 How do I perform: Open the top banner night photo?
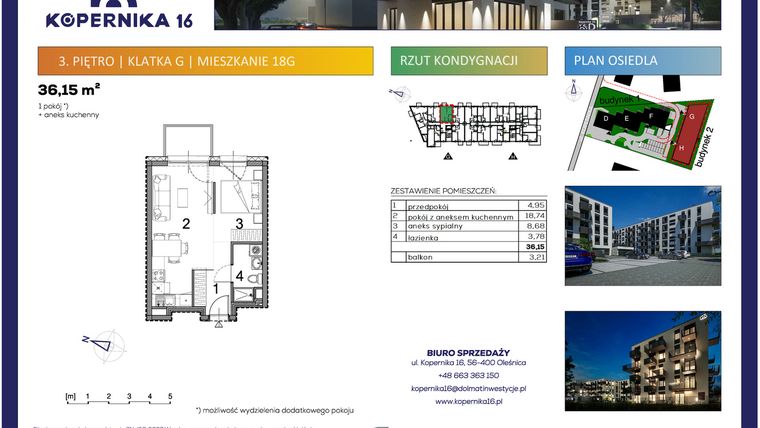tap(468, 15)
